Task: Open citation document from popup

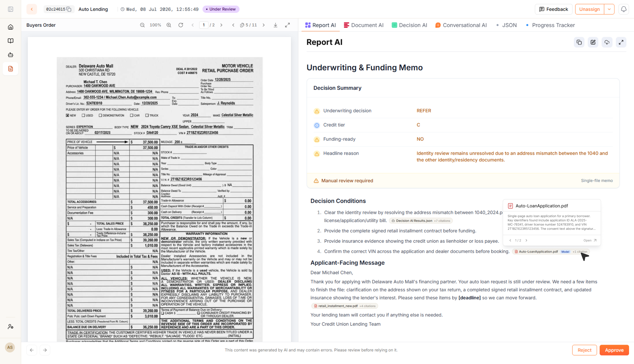Action: click(x=590, y=240)
